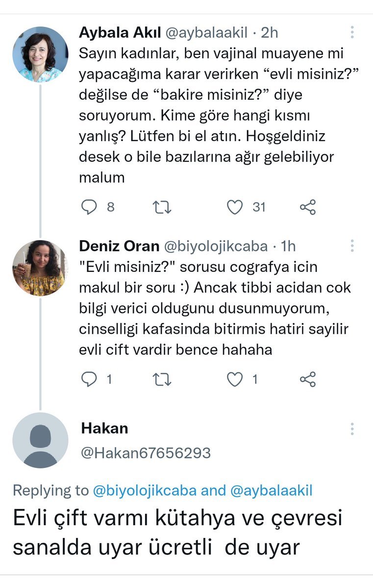Retweet Deniz Oran's reply
Image resolution: width=373 pixels, height=588 pixels.
[162, 379]
